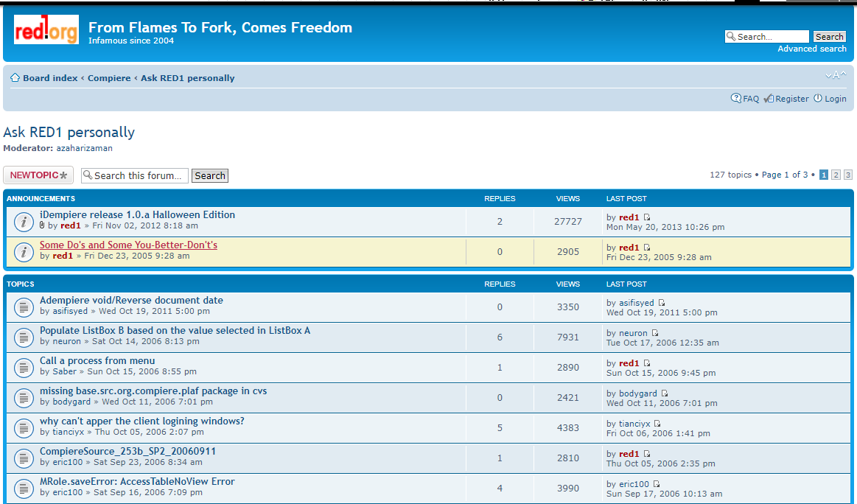Click the announcement icon beside iDempiere release topic
The image size is (857, 504).
tap(24, 221)
